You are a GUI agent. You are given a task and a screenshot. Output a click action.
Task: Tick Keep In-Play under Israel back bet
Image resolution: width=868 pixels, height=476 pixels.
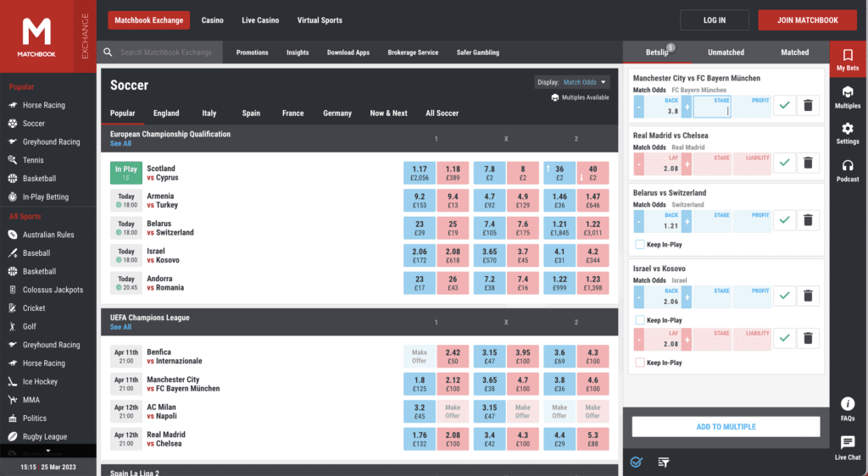[640, 320]
